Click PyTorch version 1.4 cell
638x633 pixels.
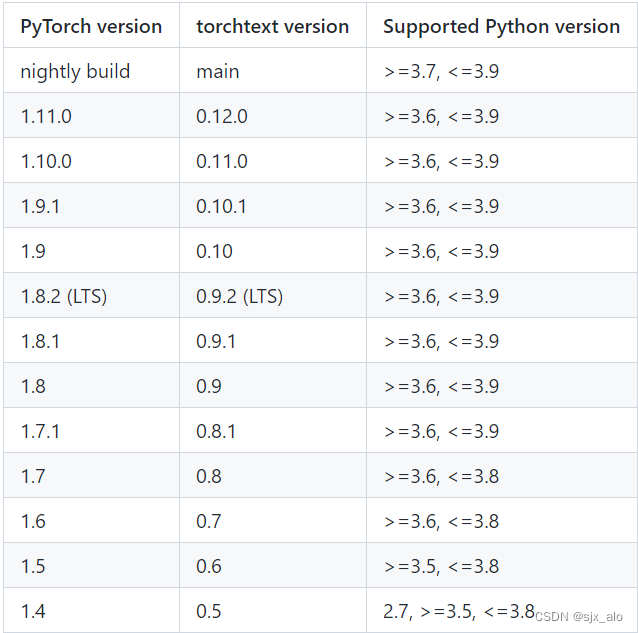(33, 612)
